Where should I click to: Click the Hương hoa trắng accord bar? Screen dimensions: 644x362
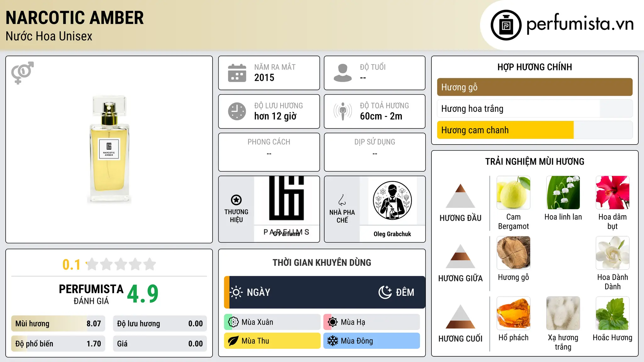pos(535,108)
